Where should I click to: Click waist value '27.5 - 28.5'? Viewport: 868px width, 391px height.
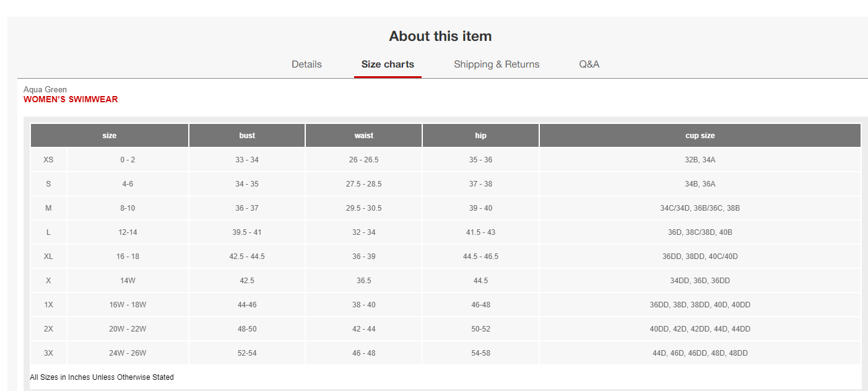[x=364, y=184]
